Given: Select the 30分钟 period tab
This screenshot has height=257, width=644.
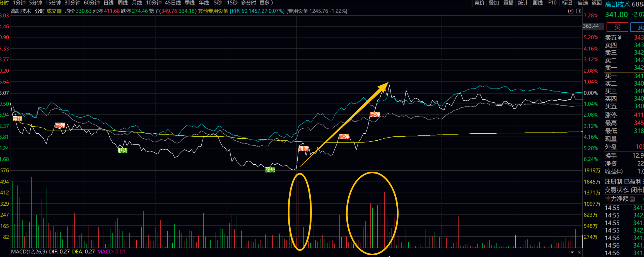Looking at the screenshot, I should [x=73, y=3].
